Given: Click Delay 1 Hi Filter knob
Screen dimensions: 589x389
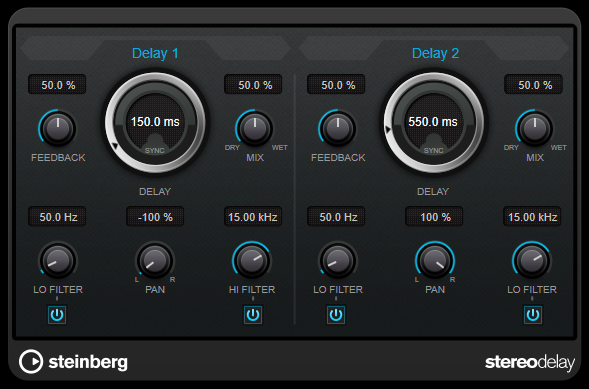Looking at the screenshot, I should click(x=252, y=260).
